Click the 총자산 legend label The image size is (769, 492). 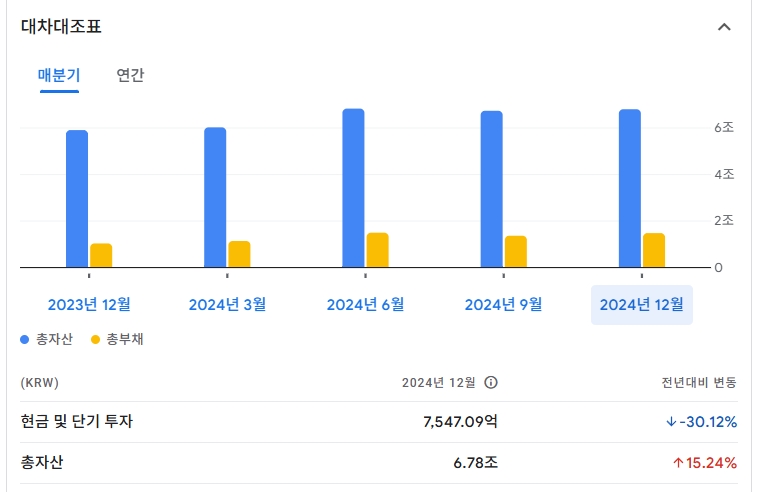click(x=54, y=339)
